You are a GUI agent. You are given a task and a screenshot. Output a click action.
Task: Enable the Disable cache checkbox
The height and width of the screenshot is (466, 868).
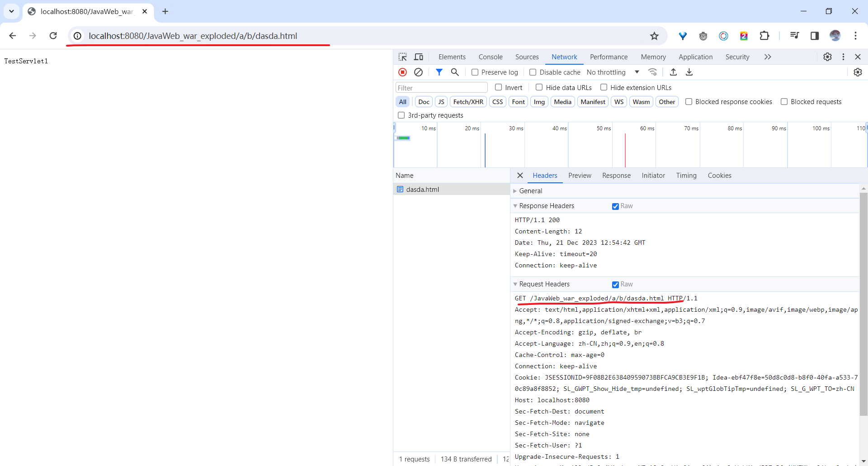533,72
